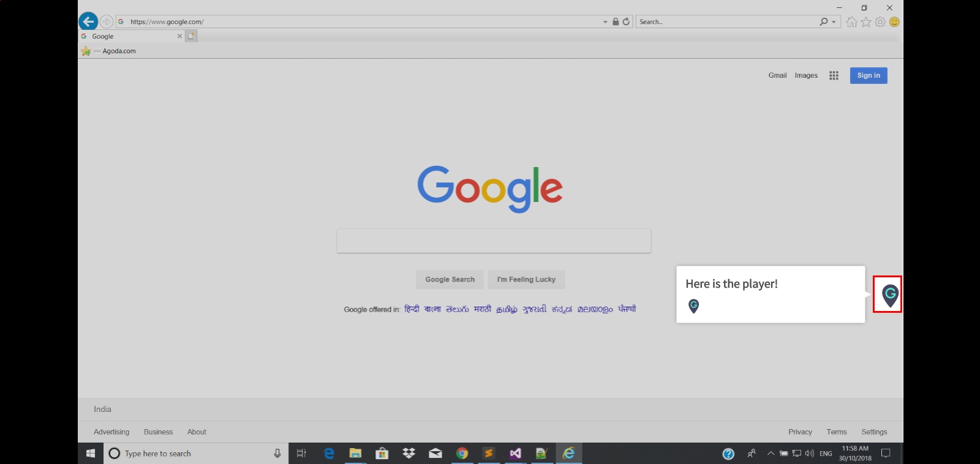The height and width of the screenshot is (464, 980).
Task: Open the Images link
Action: (806, 75)
